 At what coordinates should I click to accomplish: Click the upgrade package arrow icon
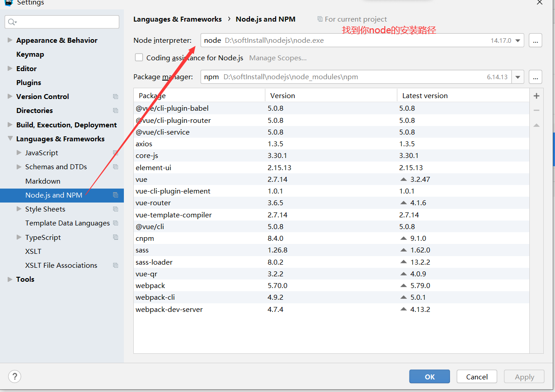click(x=536, y=125)
